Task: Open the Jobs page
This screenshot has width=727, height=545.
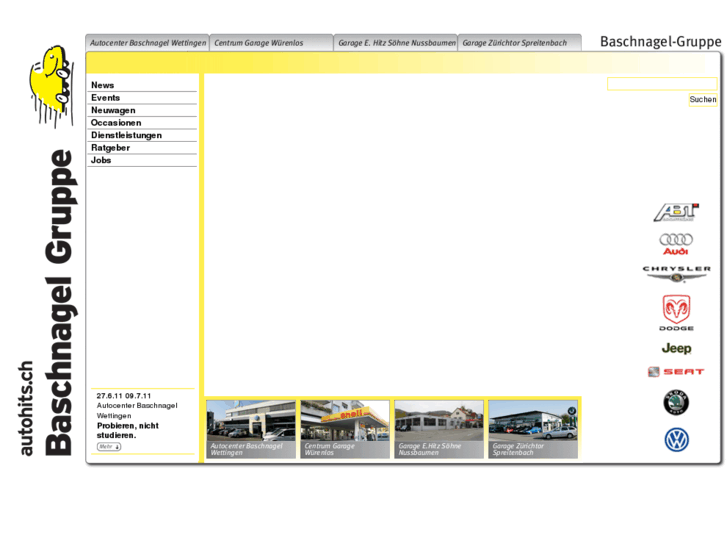Action: (142, 160)
